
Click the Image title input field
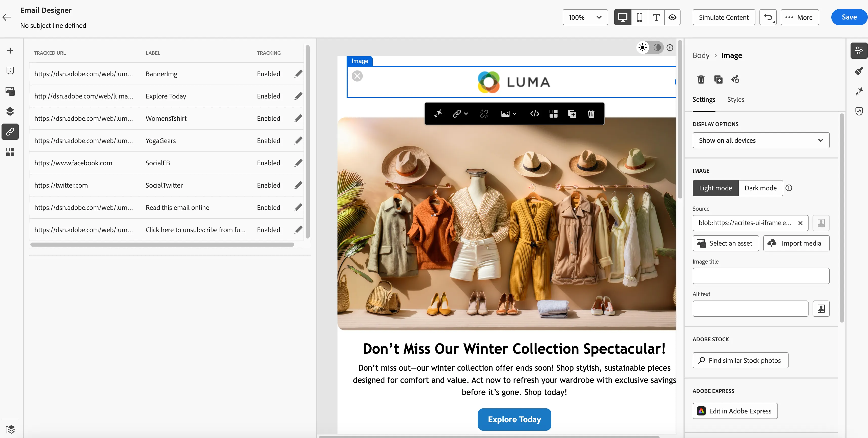coord(761,276)
